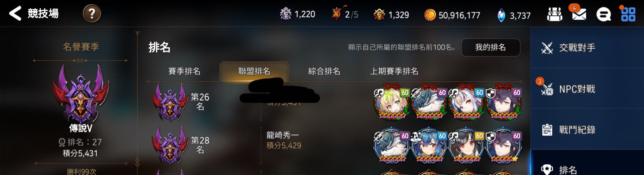This screenshot has width=644, height=175.
Task: Go back using the arrow next to 競技場
Action: tap(15, 14)
